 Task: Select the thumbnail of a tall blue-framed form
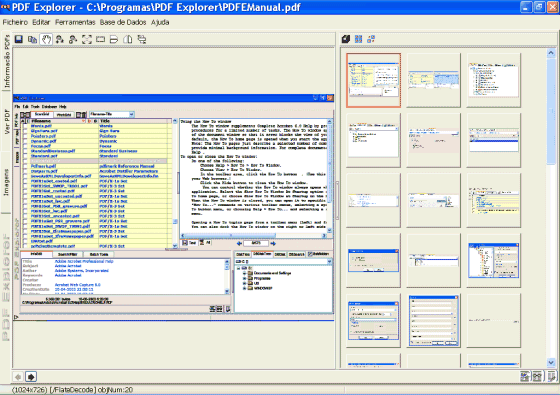pos(433,320)
